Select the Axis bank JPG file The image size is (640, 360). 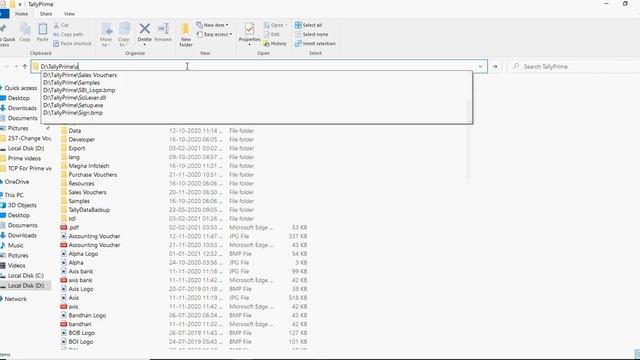coord(80,271)
